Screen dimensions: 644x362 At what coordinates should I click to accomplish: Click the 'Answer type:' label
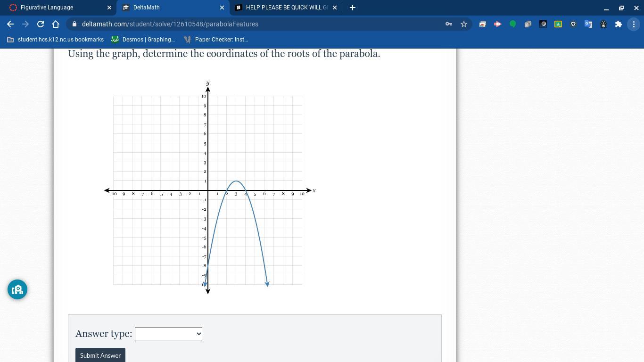(104, 334)
